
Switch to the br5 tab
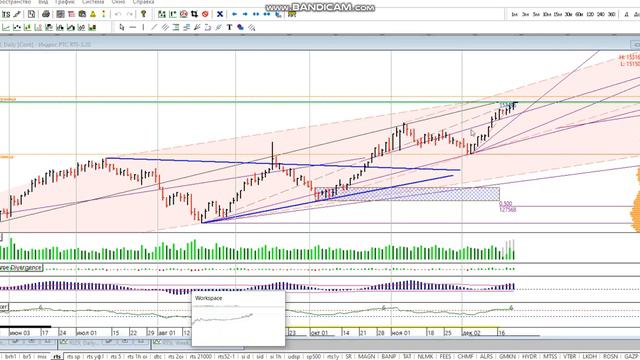(27, 356)
